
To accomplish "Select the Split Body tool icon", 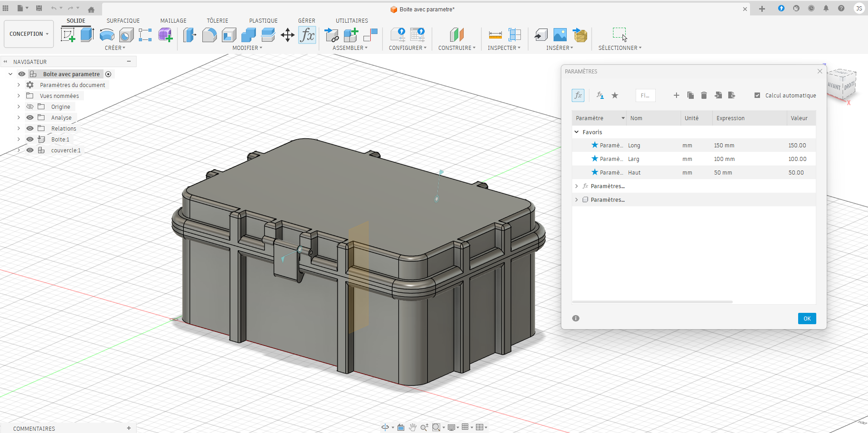I will [268, 35].
